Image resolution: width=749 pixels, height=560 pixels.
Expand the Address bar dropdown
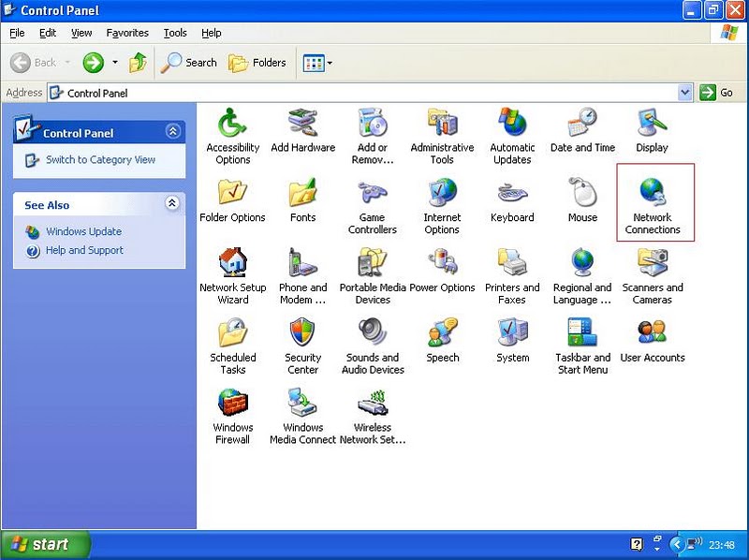[x=685, y=93]
